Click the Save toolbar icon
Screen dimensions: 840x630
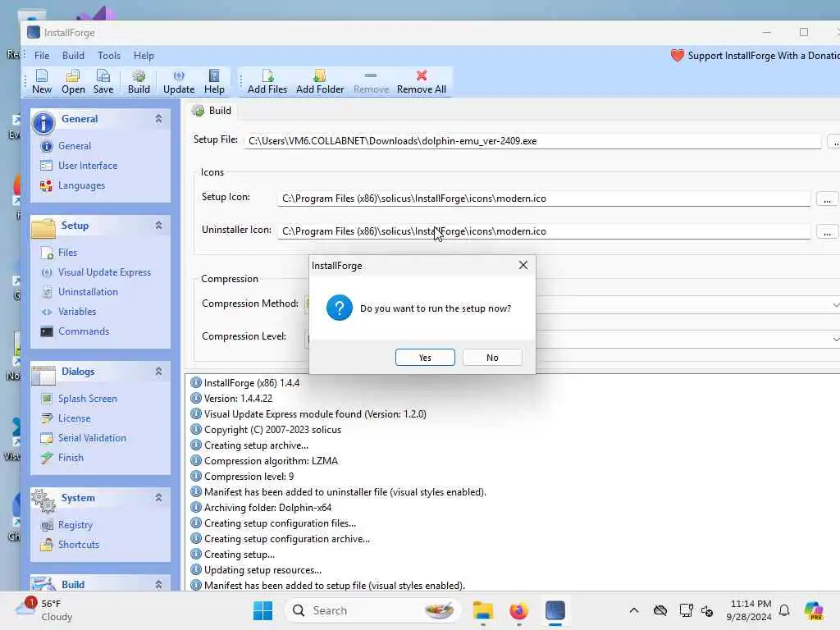[x=103, y=81]
